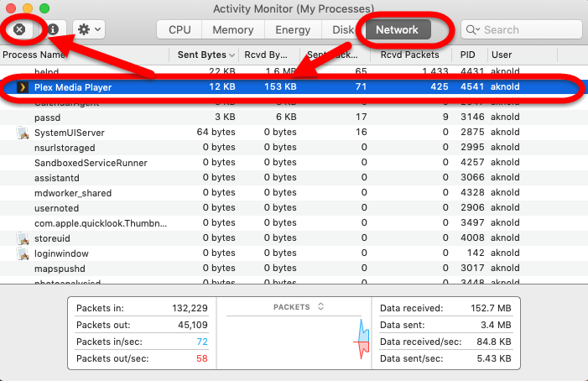Click the Quit Process stop icon
The height and width of the screenshot is (381, 588).
click(x=20, y=29)
